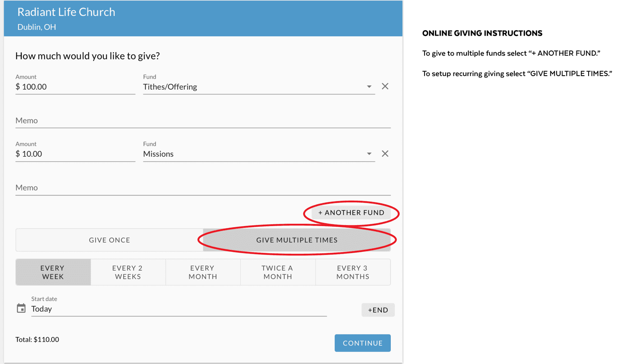Add another fund to the gift

click(351, 213)
